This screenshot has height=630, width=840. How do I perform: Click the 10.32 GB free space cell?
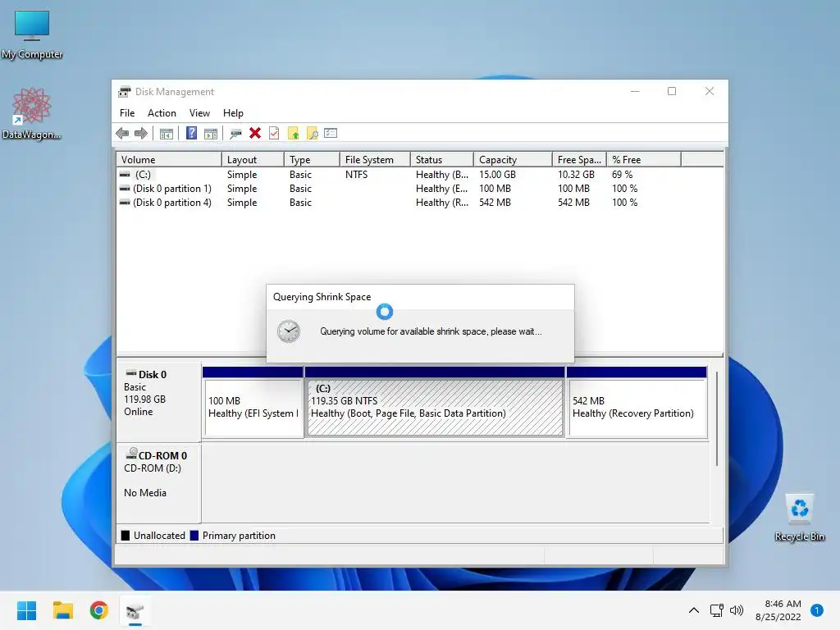point(576,175)
